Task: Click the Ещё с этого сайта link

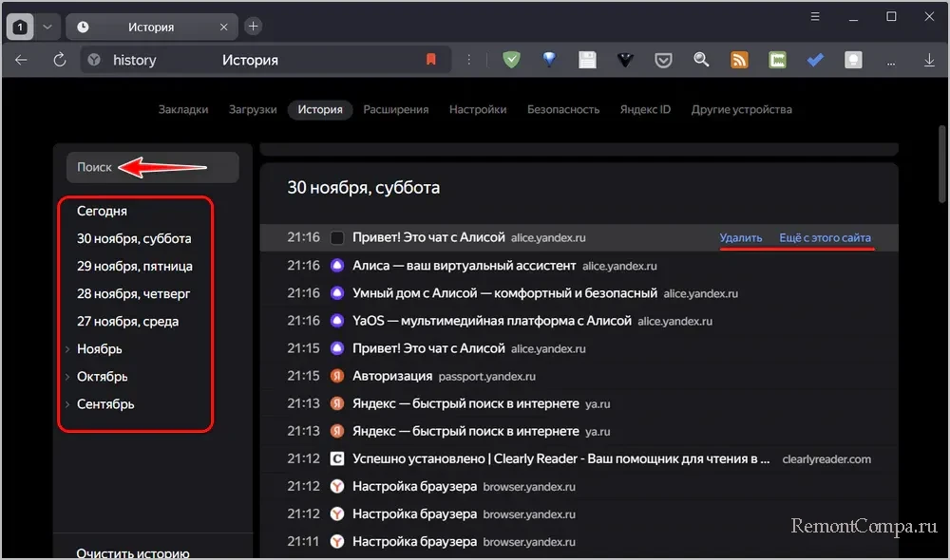Action: pyautogui.click(x=825, y=238)
